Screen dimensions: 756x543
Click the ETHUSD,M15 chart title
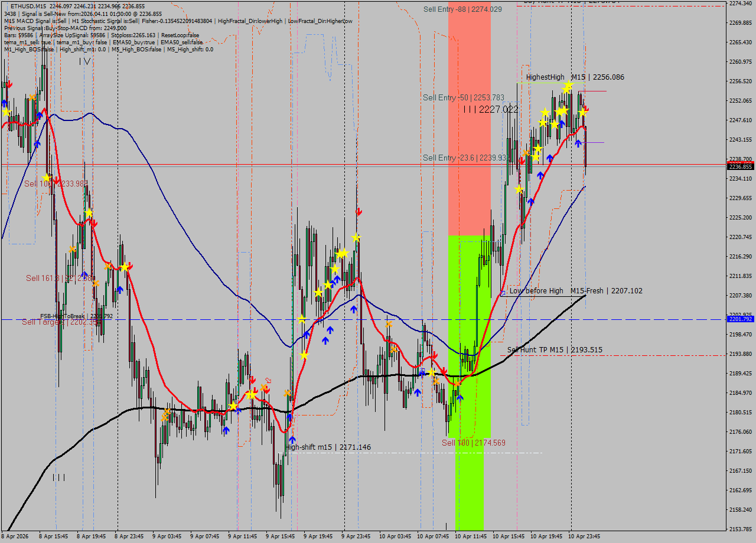click(x=28, y=5)
